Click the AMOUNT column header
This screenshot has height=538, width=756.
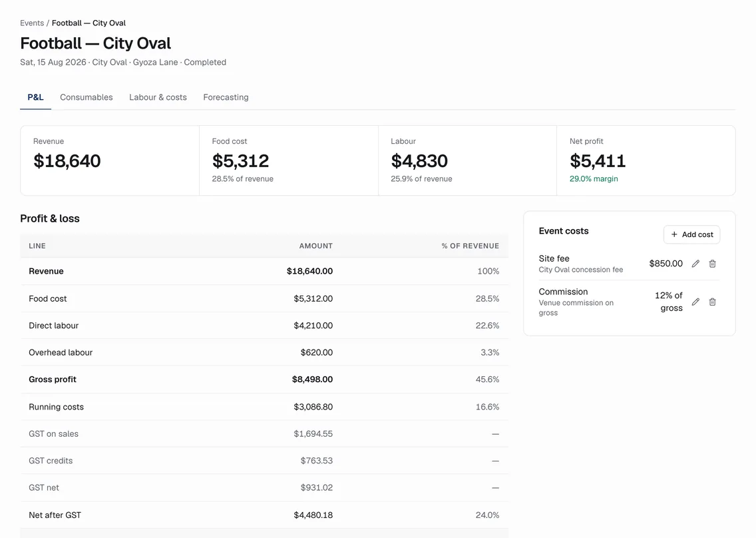pyautogui.click(x=316, y=246)
